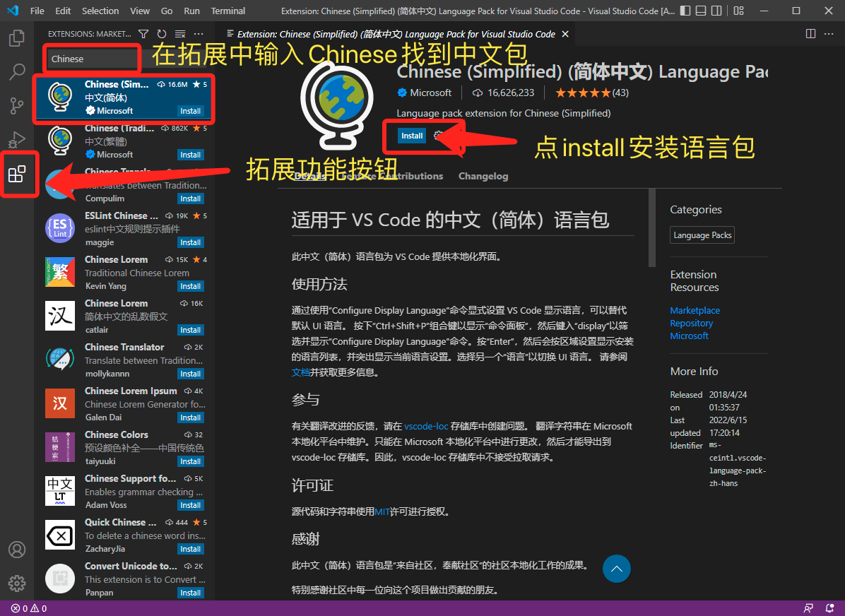This screenshot has width=845, height=616.
Task: Install Chinese (Traditional) language pack
Action: (x=190, y=155)
